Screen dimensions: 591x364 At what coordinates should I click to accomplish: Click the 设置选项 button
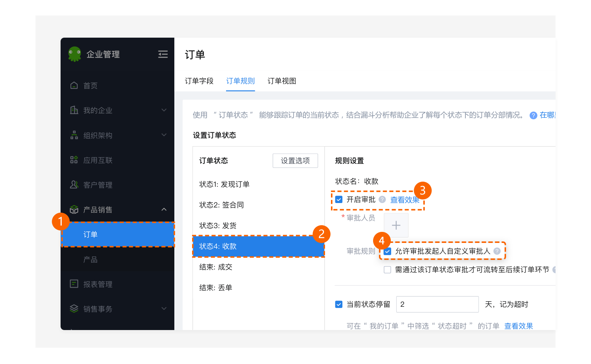[x=295, y=161]
